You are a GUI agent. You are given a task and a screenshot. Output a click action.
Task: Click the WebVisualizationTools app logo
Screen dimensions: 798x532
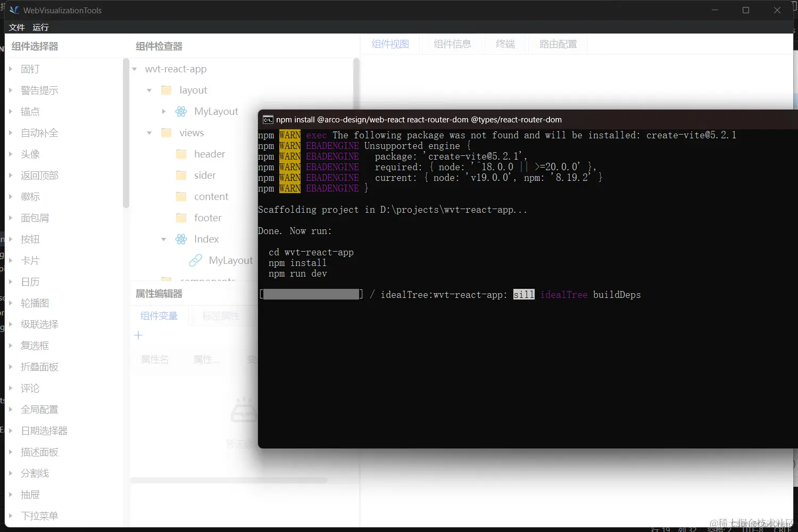14,10
